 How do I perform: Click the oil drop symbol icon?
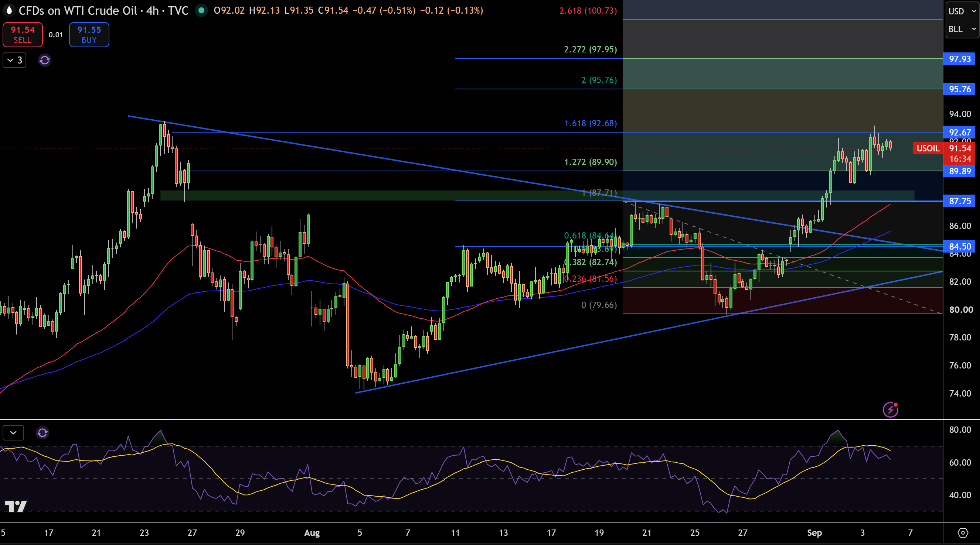(9, 10)
